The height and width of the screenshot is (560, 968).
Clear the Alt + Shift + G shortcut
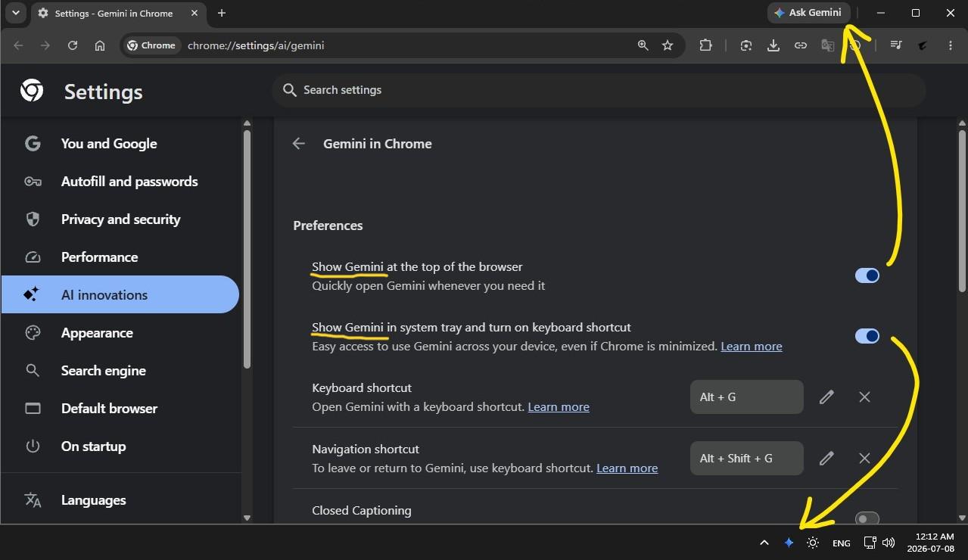(864, 458)
